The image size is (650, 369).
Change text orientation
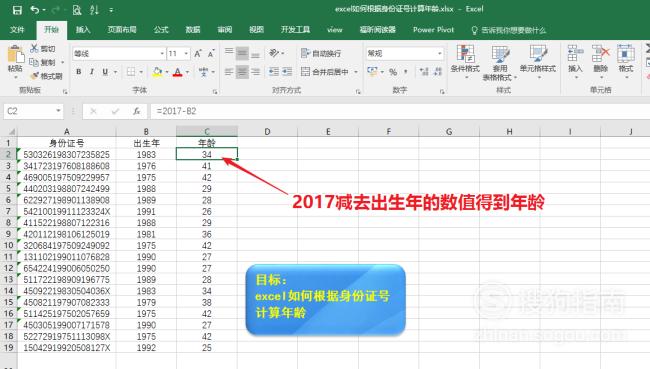[274, 53]
